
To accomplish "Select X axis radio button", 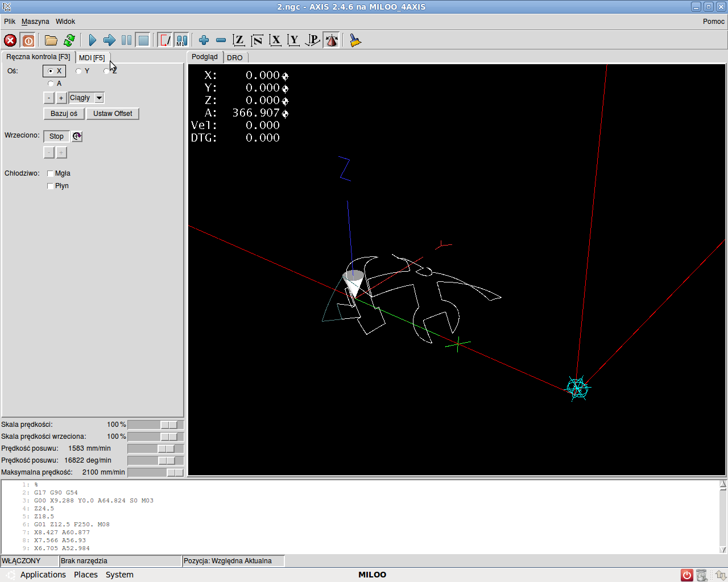I will tap(55, 71).
